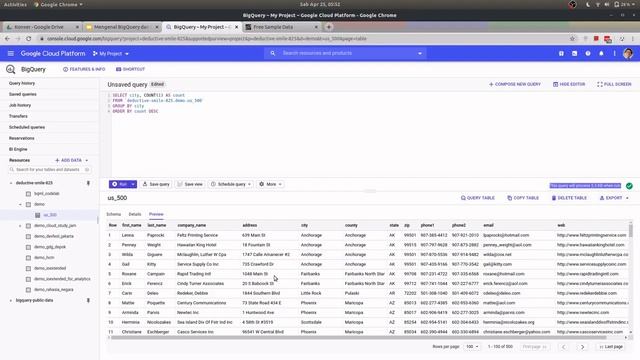Image resolution: width=640 pixels, height=360 pixels.
Task: Switch to the Details tab
Action: (135, 214)
